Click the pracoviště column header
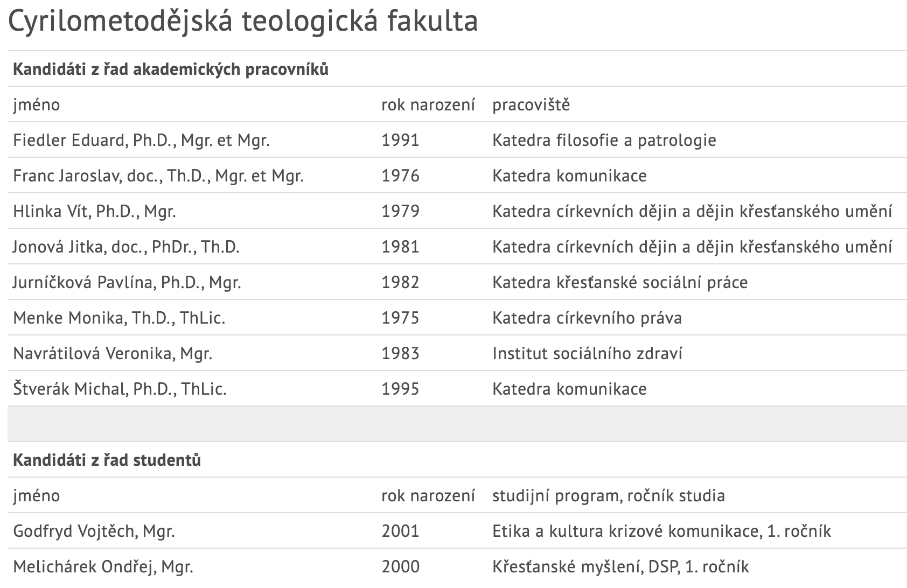 [x=531, y=105]
